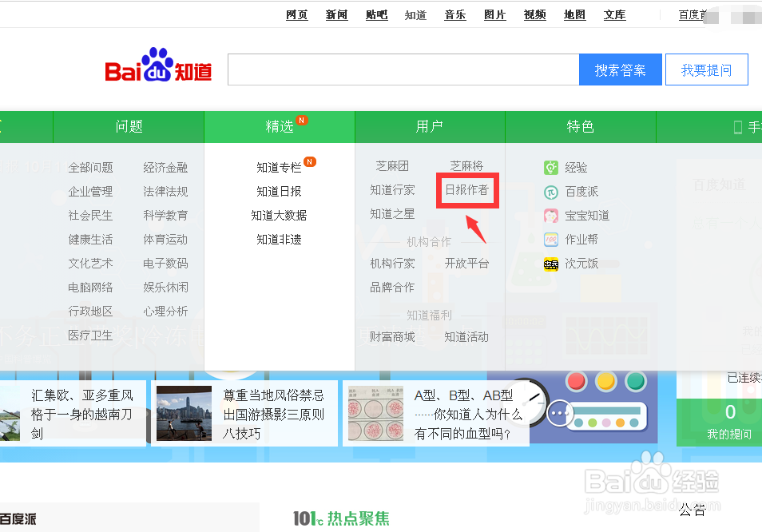
Task: Expand the 问题 category menu
Action: coord(128,125)
